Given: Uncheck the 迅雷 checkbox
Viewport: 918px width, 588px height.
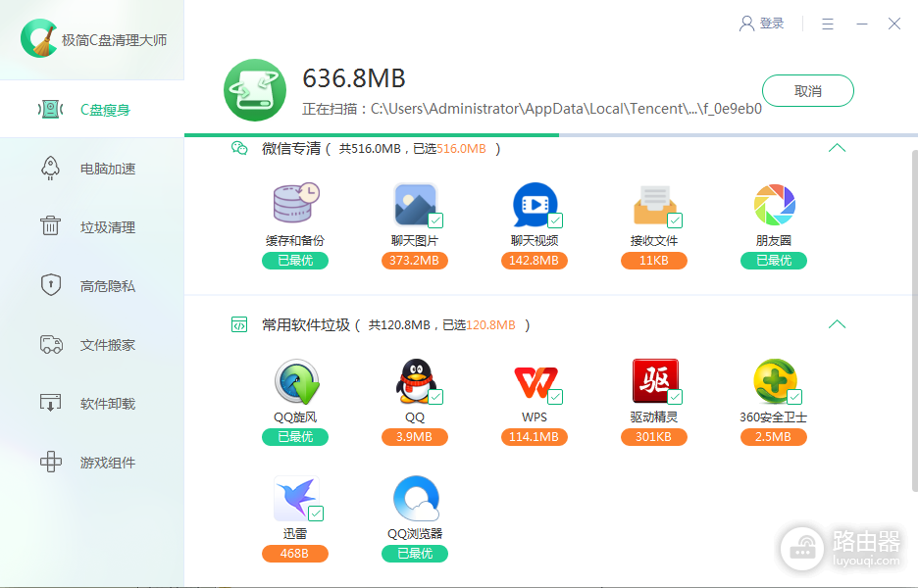Looking at the screenshot, I should (316, 514).
